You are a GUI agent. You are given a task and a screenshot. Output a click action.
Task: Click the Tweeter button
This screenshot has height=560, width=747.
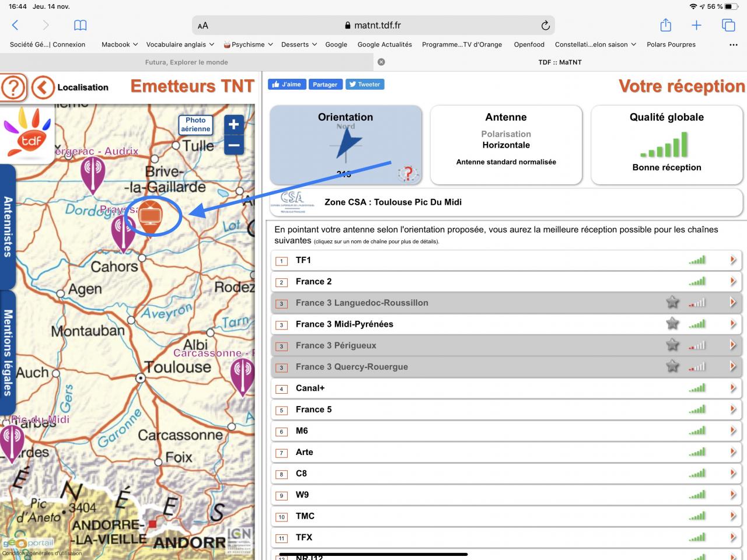365,85
